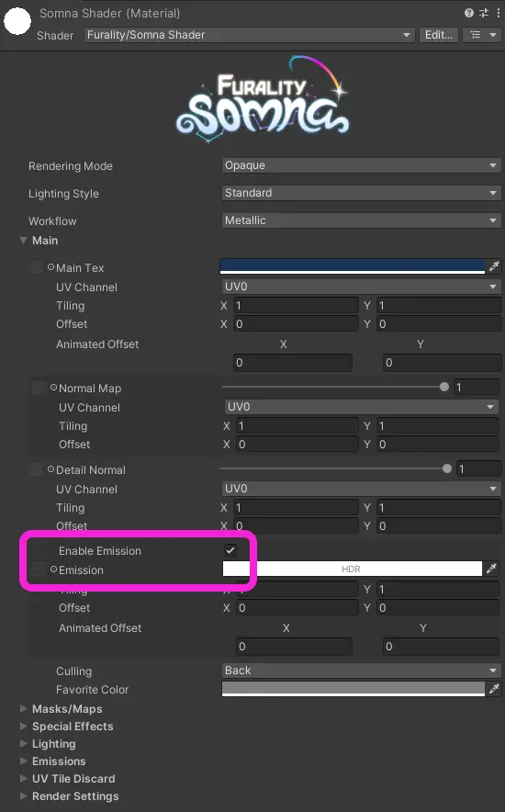Click Detail Normal Tiling Y field
Viewport: 505px width, 812px height.
[439, 507]
